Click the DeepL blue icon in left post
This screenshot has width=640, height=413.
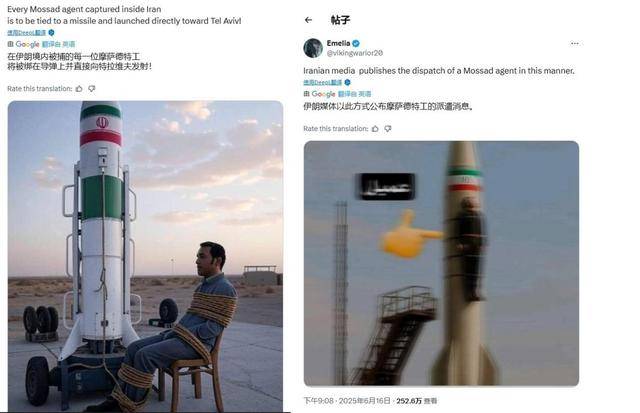51,33
